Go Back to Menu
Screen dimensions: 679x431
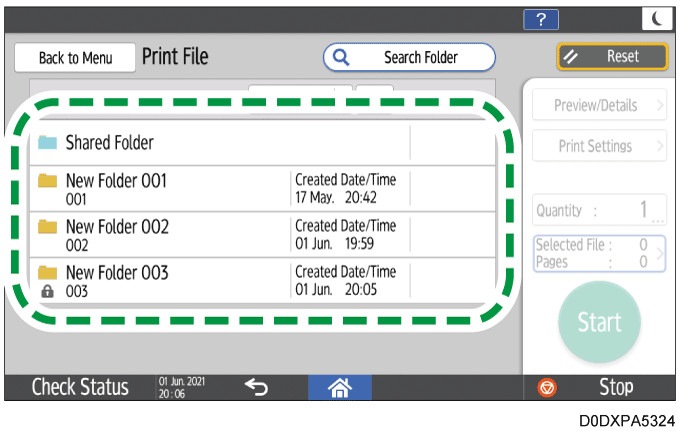75,58
